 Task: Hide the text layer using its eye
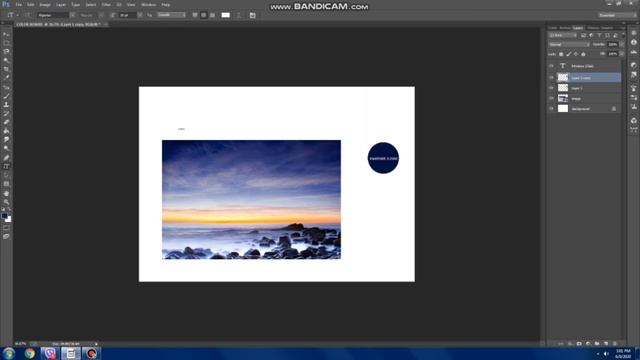pos(551,66)
